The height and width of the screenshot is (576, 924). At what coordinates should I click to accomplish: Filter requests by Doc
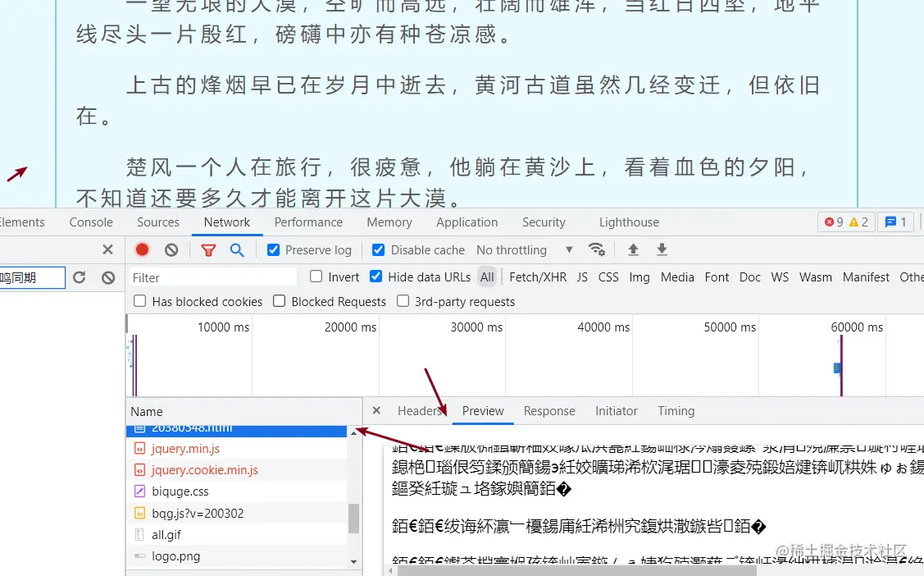(749, 277)
